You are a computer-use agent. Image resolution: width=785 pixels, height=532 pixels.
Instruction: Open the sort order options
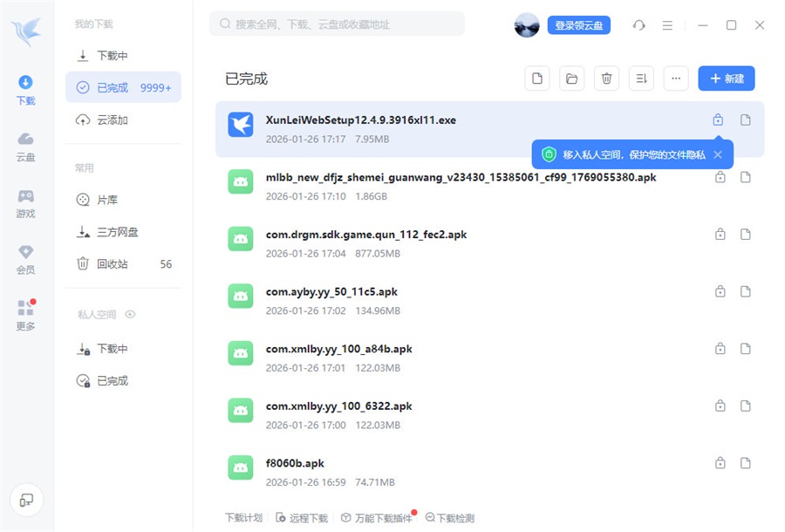point(641,78)
